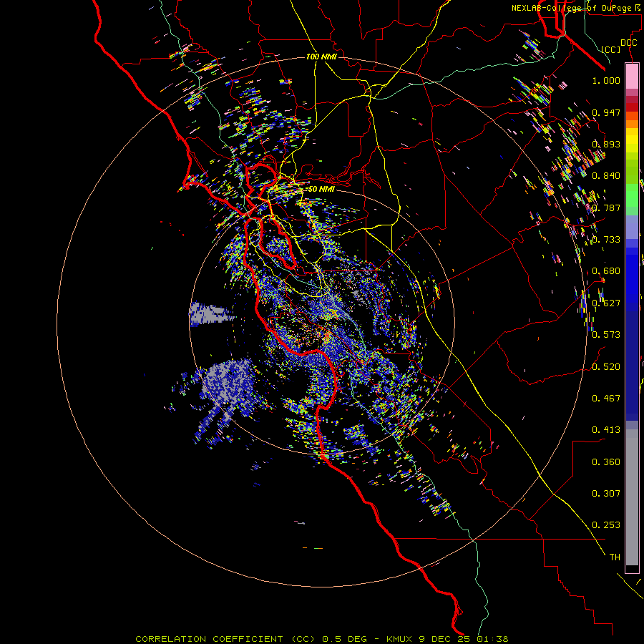Click the 1.000 value on the color scale
644x644 pixels.
[606, 80]
